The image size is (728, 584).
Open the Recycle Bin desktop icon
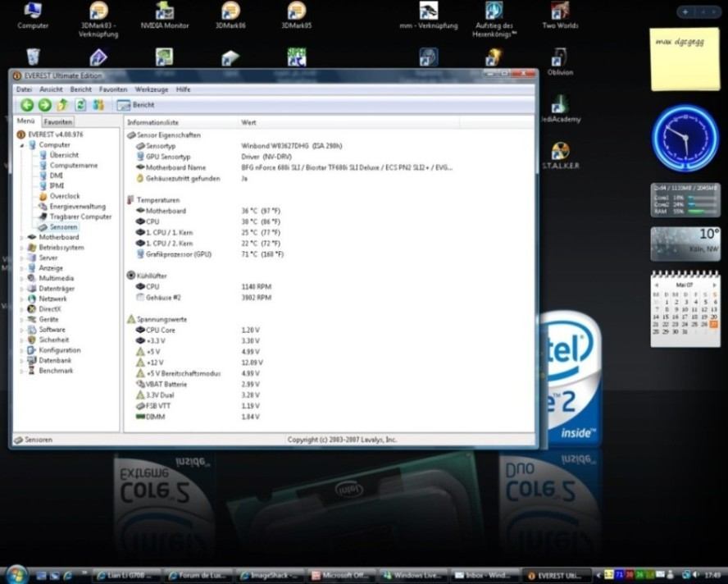33,57
